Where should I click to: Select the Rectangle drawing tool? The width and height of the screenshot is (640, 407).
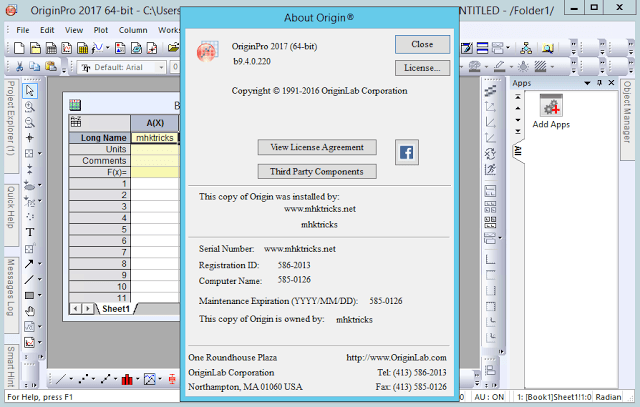point(29,295)
